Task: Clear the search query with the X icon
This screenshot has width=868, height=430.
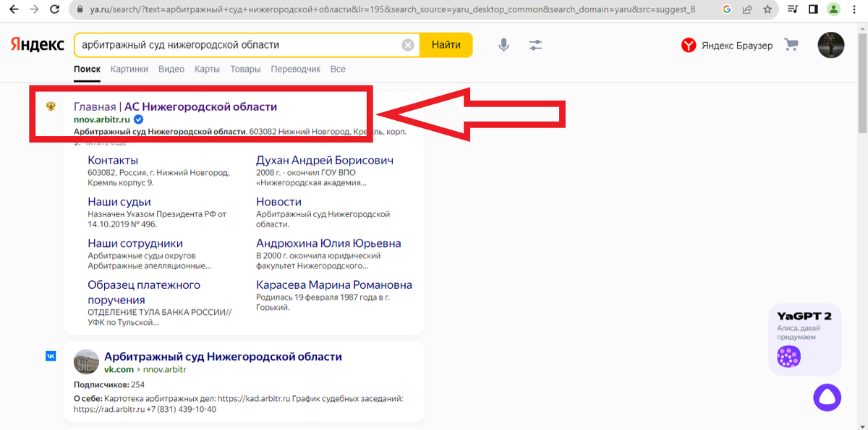Action: (408, 45)
